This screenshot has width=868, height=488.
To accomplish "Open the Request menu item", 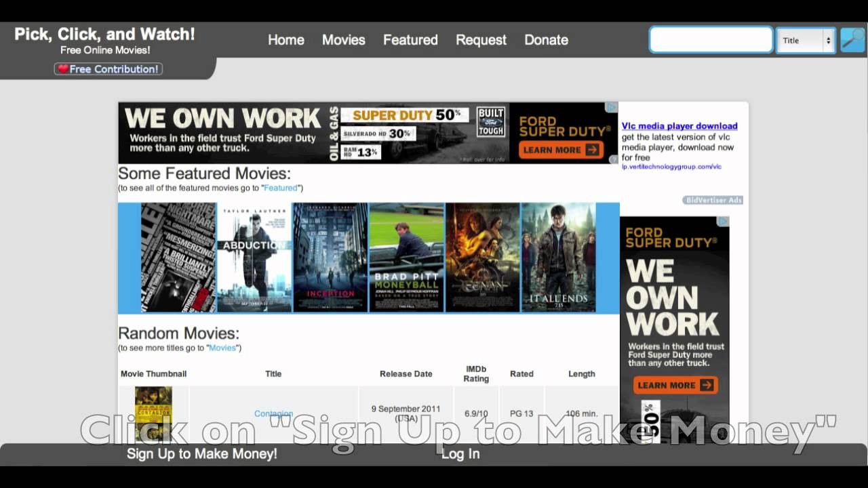I will (x=481, y=40).
